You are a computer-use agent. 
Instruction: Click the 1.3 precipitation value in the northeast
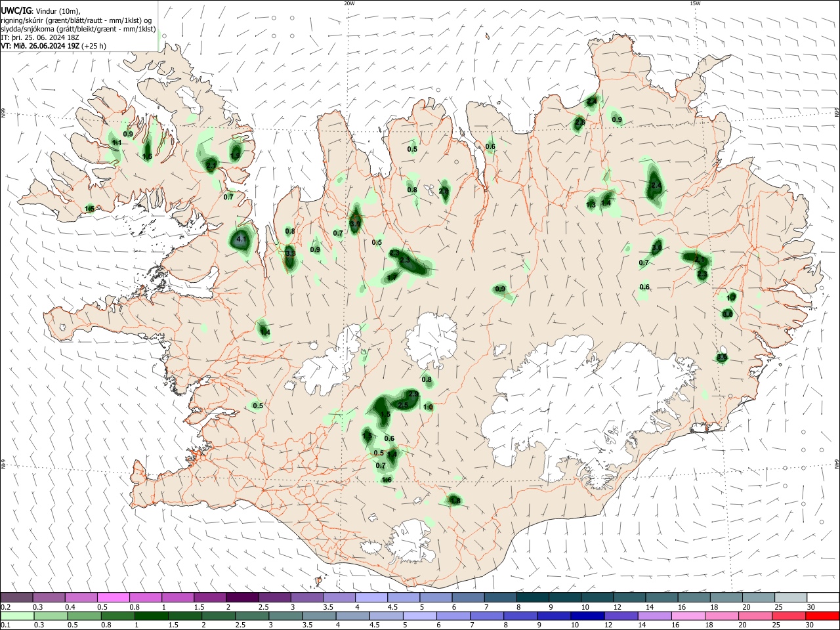[591, 205]
